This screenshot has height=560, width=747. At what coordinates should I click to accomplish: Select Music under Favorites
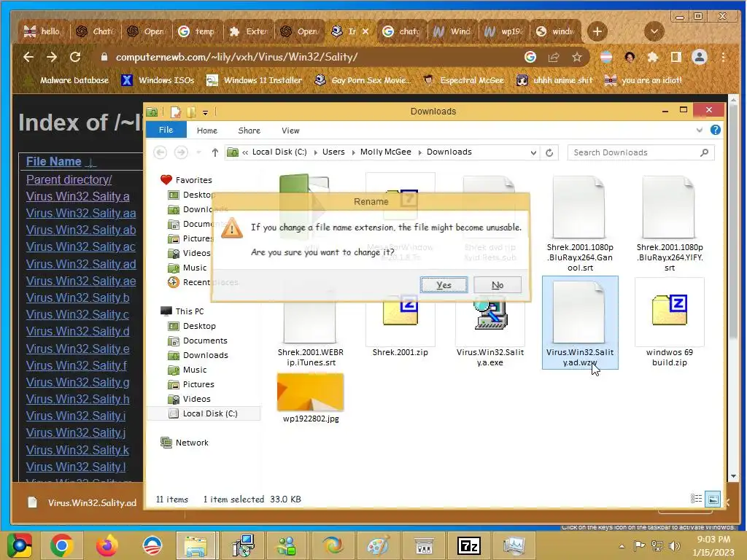click(187, 268)
